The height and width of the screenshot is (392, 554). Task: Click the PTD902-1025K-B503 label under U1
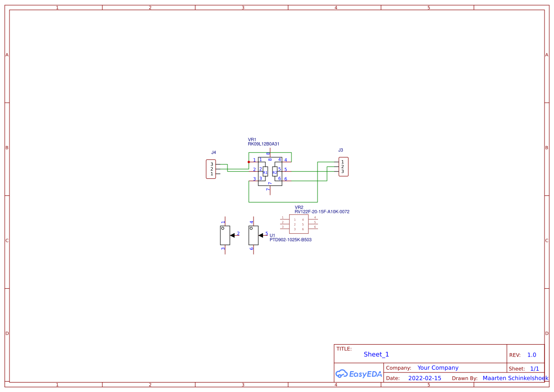[291, 239]
